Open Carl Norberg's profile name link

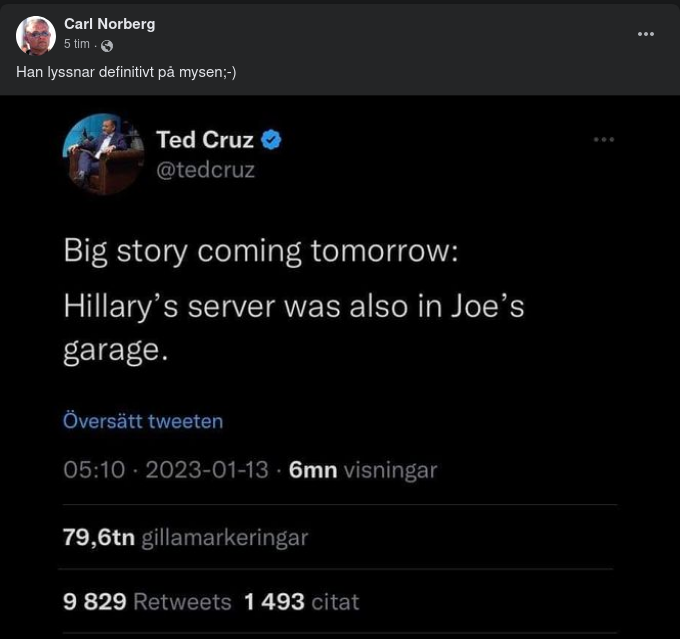(109, 24)
